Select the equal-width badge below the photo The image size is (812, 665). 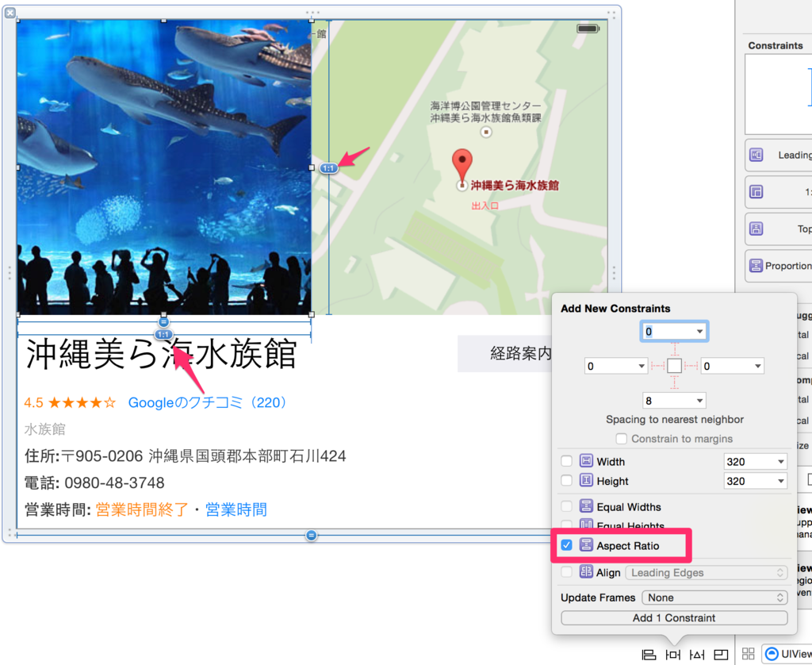pos(163,322)
